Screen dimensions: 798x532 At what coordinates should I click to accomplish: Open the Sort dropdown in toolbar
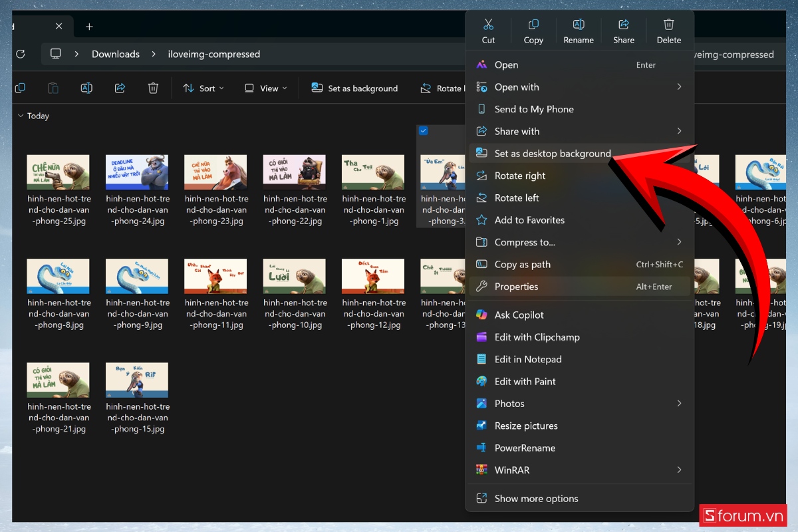click(x=203, y=88)
